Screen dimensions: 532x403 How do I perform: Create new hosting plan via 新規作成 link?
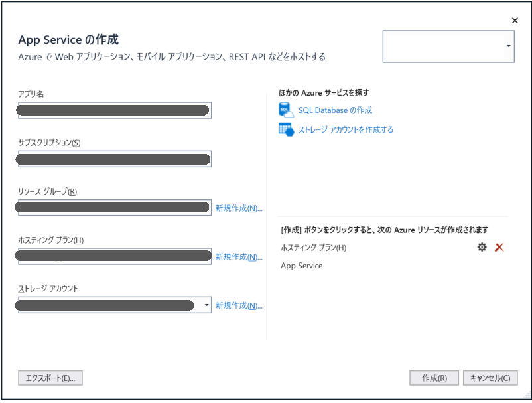(239, 256)
